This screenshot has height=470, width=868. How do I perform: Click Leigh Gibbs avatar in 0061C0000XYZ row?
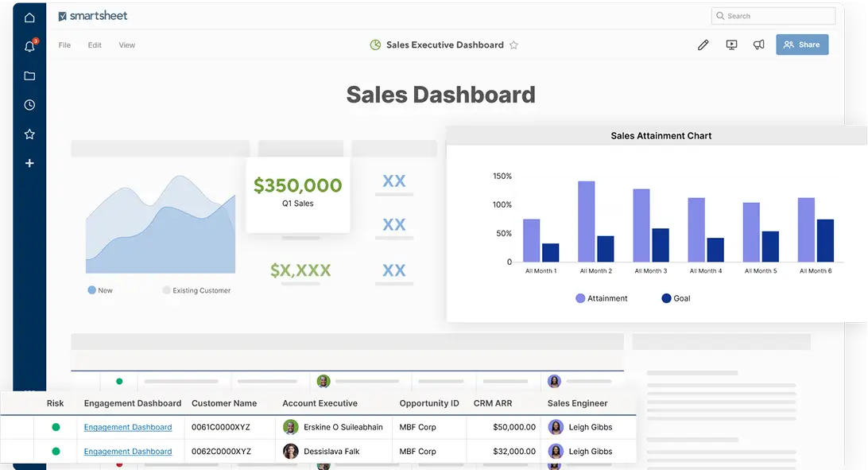pos(556,427)
